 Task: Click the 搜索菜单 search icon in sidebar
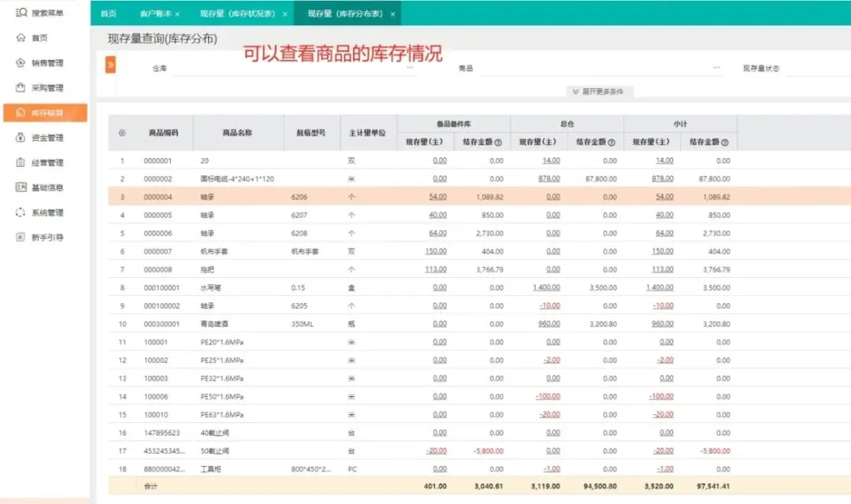21,13
